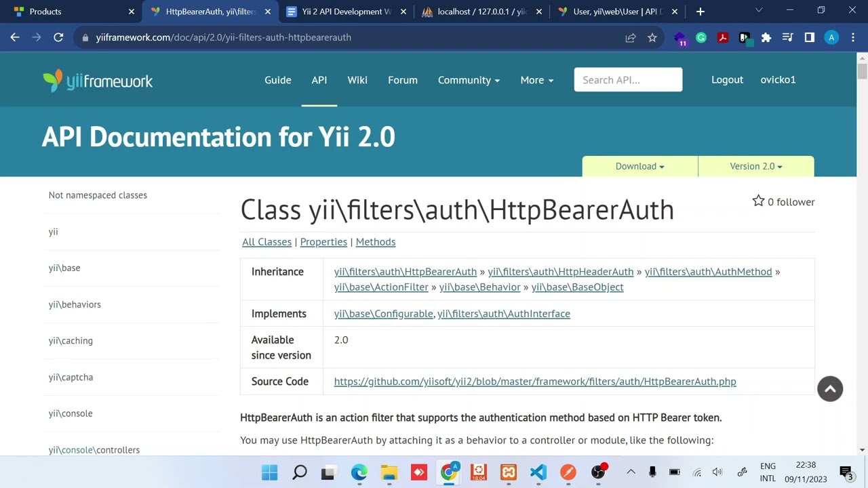Open yii\filters\auth\HttpHeaderAuth inheritance link

561,272
